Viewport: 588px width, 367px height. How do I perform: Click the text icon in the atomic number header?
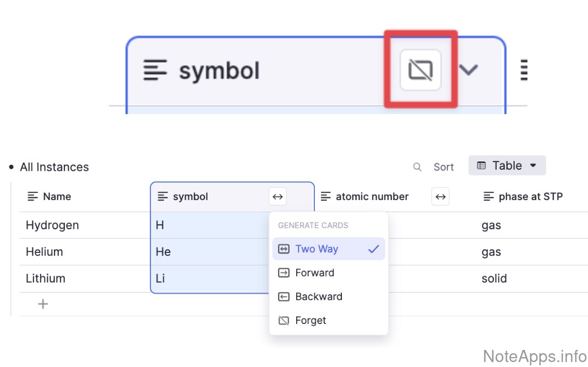(326, 197)
